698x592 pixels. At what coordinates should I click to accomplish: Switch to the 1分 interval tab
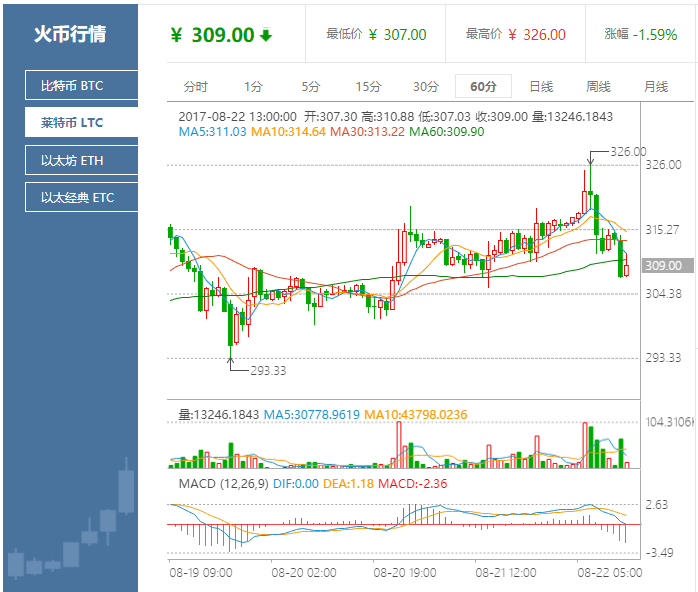tap(254, 86)
